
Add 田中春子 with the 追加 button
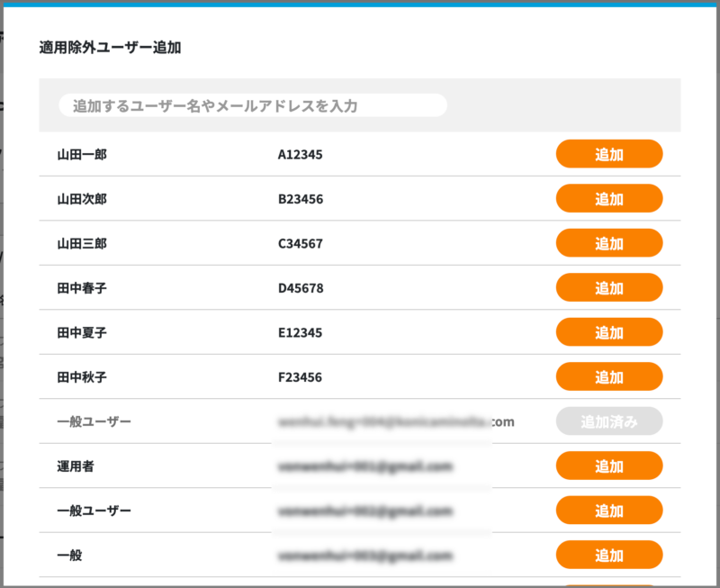click(610, 287)
